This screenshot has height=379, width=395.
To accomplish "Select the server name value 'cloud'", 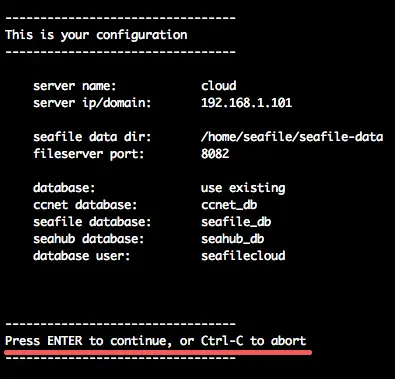I will [x=219, y=86].
